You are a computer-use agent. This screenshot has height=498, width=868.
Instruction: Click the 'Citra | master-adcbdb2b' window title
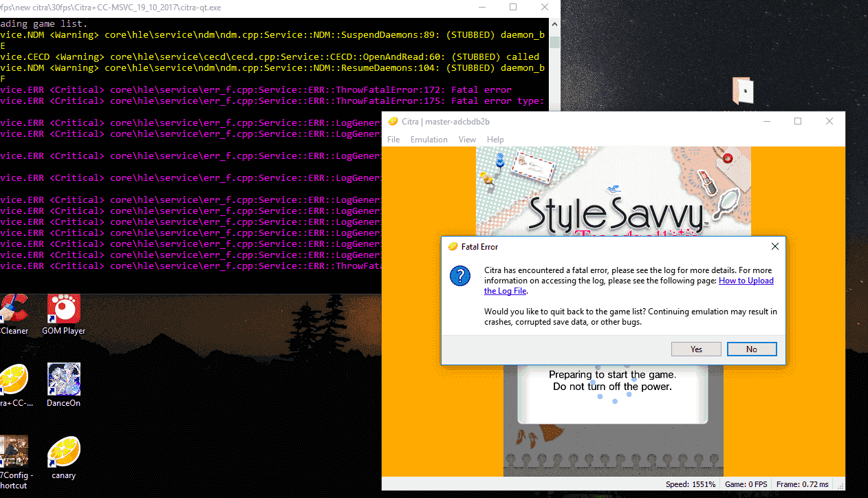447,122
